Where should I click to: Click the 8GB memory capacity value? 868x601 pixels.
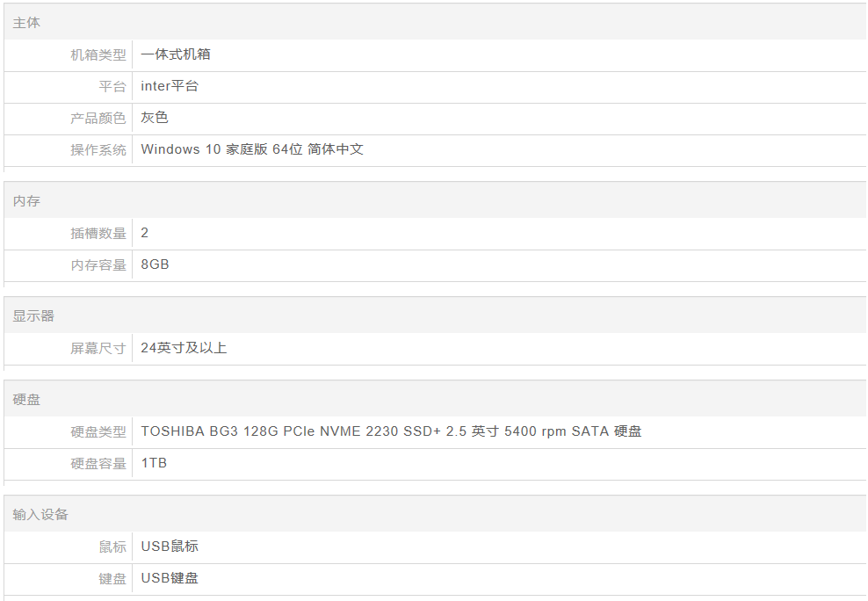pos(155,264)
